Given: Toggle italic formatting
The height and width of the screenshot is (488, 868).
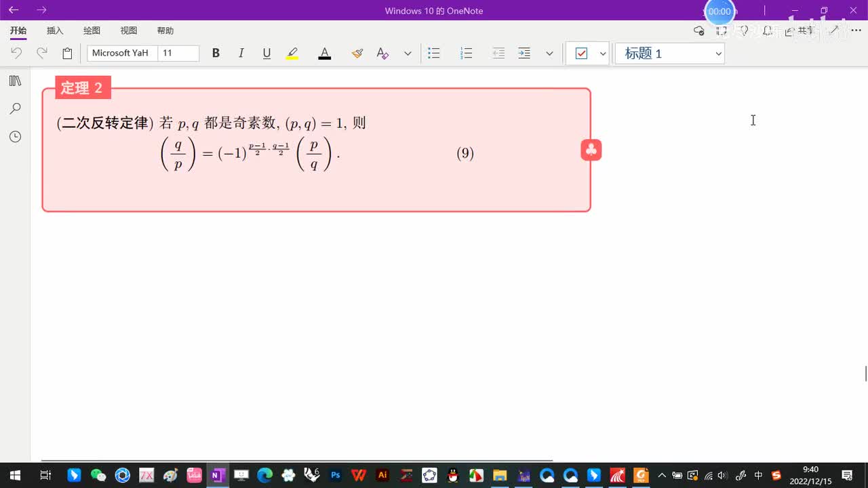Looking at the screenshot, I should click(x=241, y=53).
